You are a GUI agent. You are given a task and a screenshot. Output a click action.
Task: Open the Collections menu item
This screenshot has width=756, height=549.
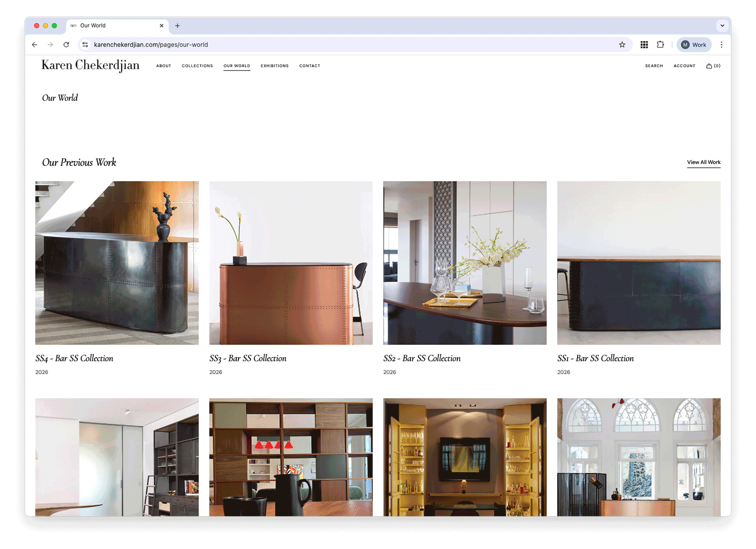(x=197, y=66)
